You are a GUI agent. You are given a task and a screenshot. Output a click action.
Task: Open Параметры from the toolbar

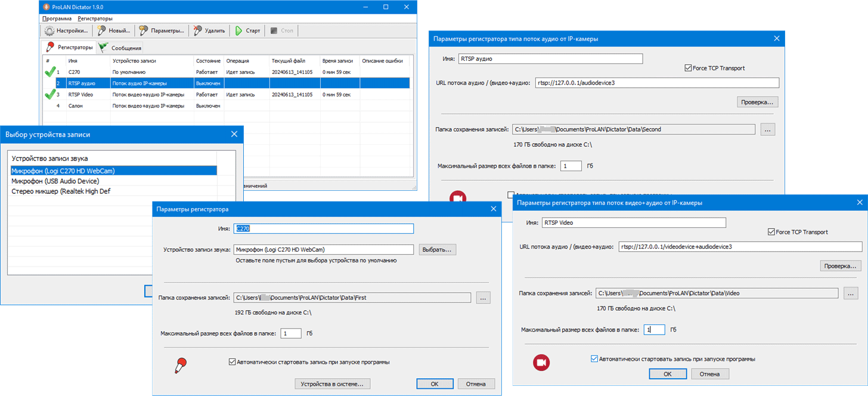tap(161, 30)
